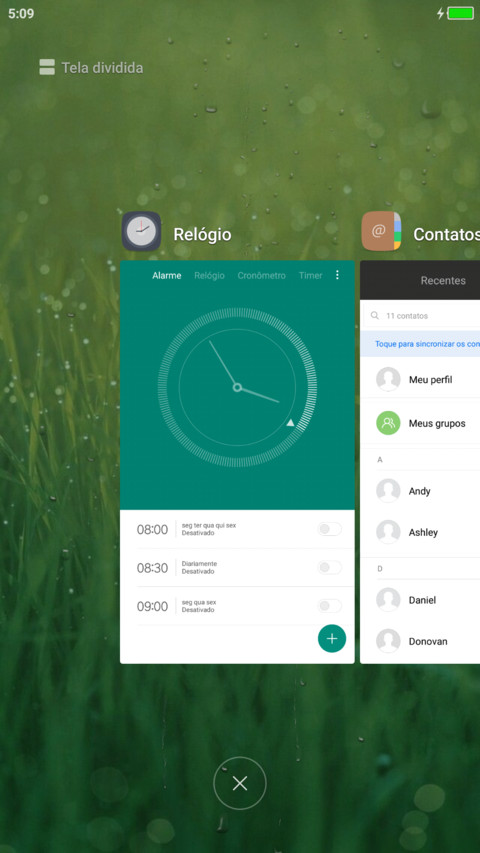The image size is (480, 853).
Task: Open the three-dot menu in the Relógio card
Action: (337, 275)
